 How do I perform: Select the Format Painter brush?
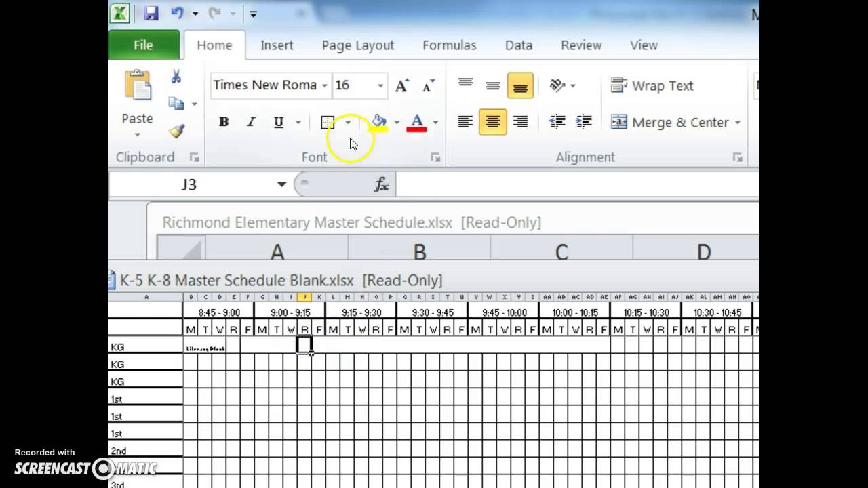(177, 131)
